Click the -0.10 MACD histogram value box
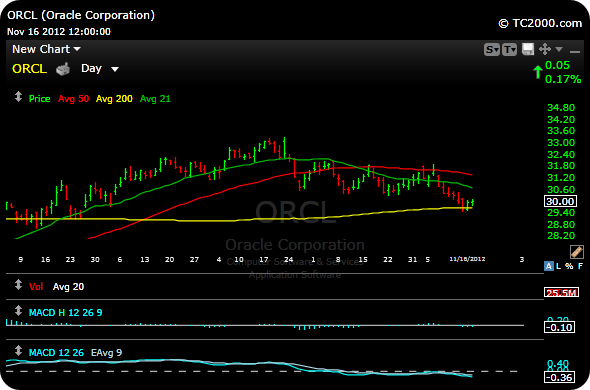 tap(560, 327)
